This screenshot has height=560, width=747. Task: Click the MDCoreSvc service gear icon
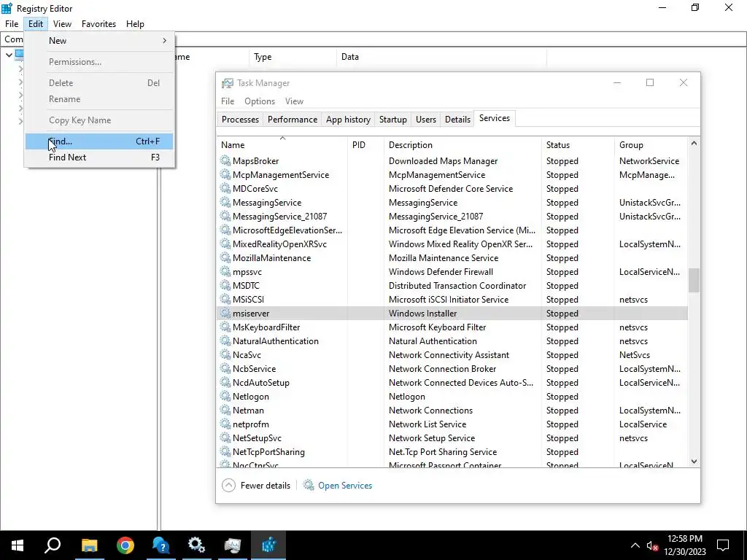pos(225,189)
